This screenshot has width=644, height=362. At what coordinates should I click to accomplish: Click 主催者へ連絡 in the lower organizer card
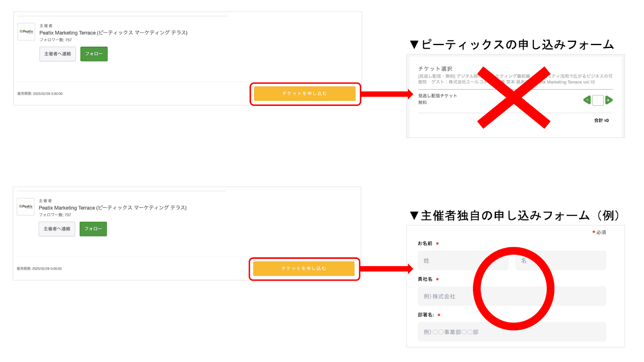click(57, 229)
